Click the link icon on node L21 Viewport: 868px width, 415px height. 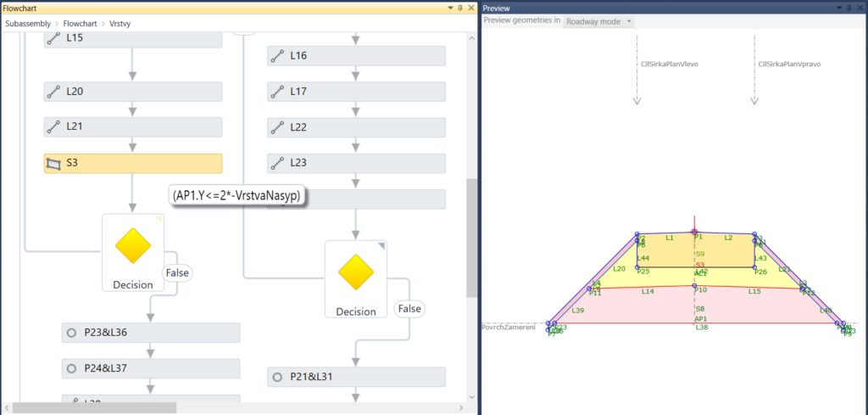click(x=53, y=127)
